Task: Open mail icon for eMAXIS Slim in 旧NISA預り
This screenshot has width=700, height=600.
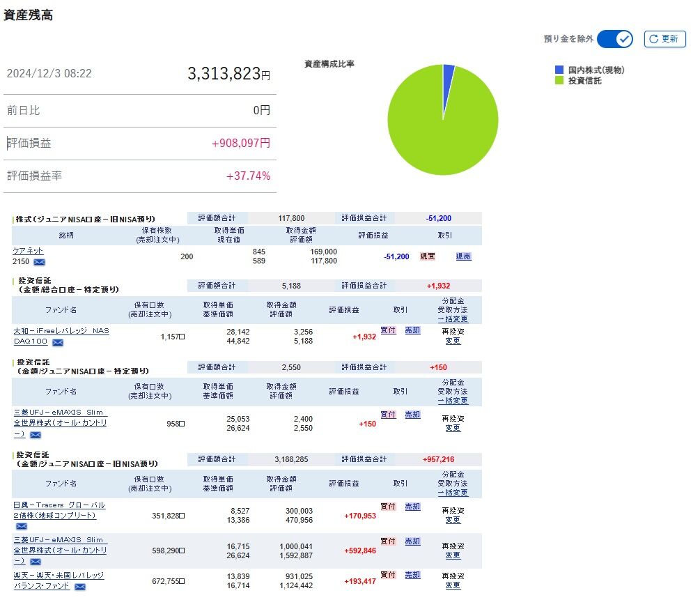Action: pos(36,562)
